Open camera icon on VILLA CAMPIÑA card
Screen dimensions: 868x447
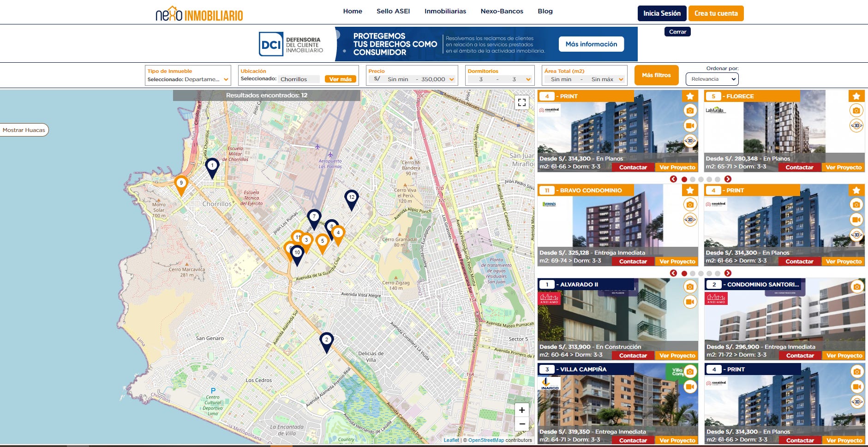pyautogui.click(x=690, y=371)
